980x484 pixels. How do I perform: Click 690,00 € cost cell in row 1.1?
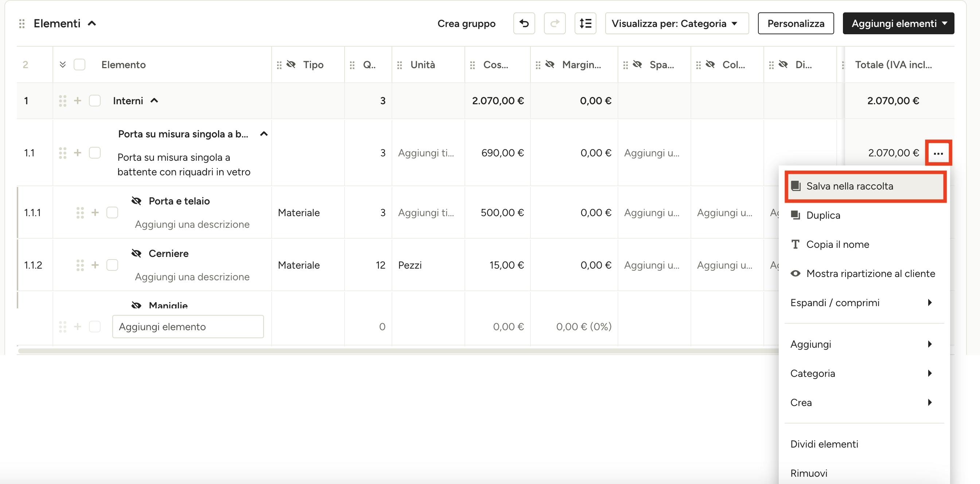pyautogui.click(x=498, y=153)
